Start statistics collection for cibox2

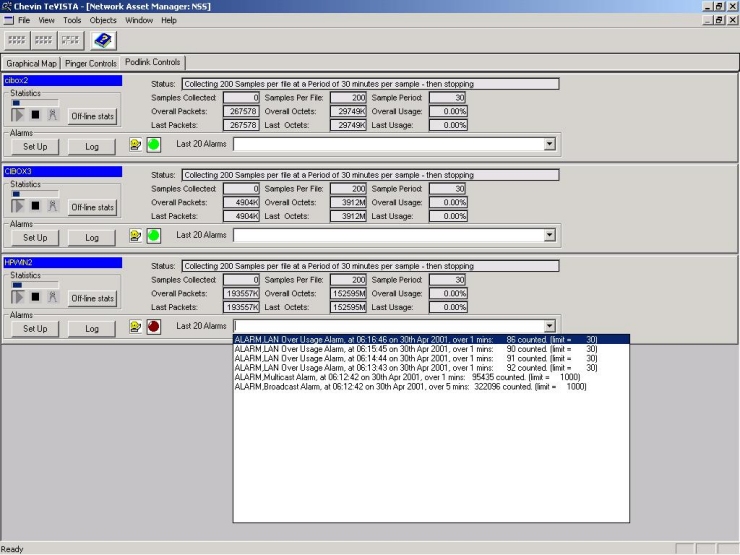tap(18, 115)
